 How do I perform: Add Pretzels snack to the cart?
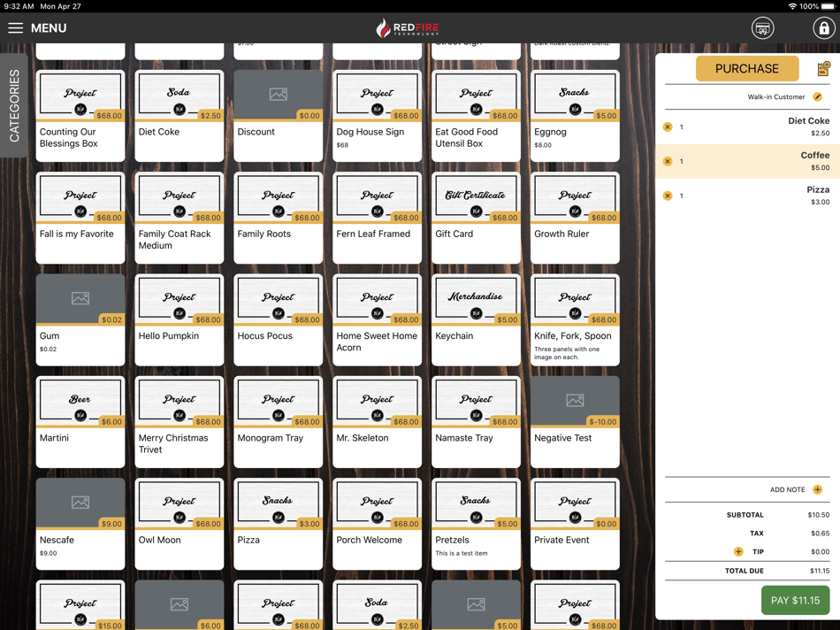[476, 524]
